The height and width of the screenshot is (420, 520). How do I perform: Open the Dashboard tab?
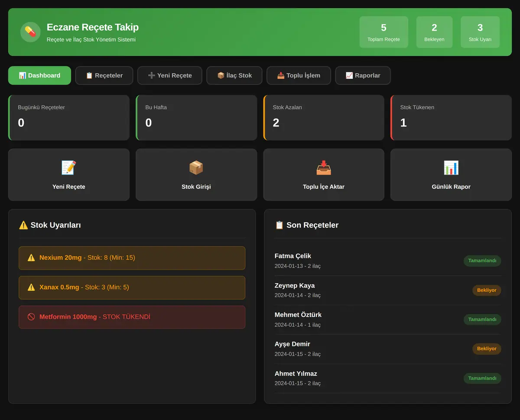(x=39, y=75)
